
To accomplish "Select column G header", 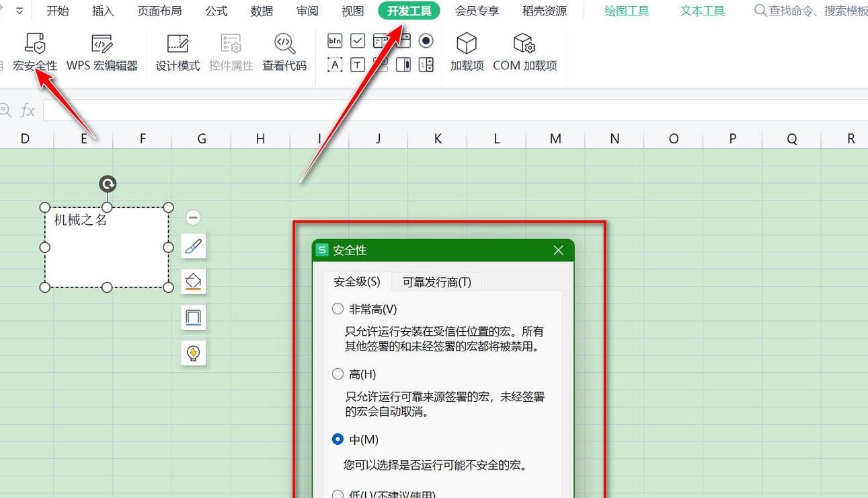I will [202, 139].
